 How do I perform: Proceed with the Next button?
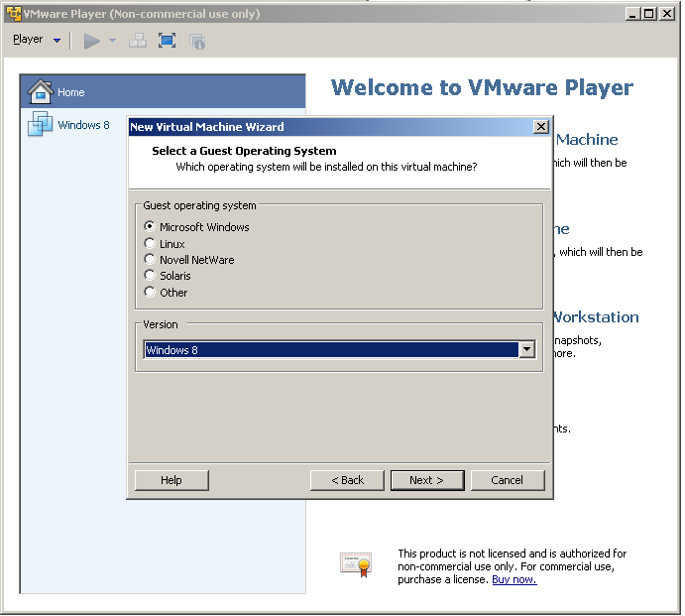[x=427, y=480]
